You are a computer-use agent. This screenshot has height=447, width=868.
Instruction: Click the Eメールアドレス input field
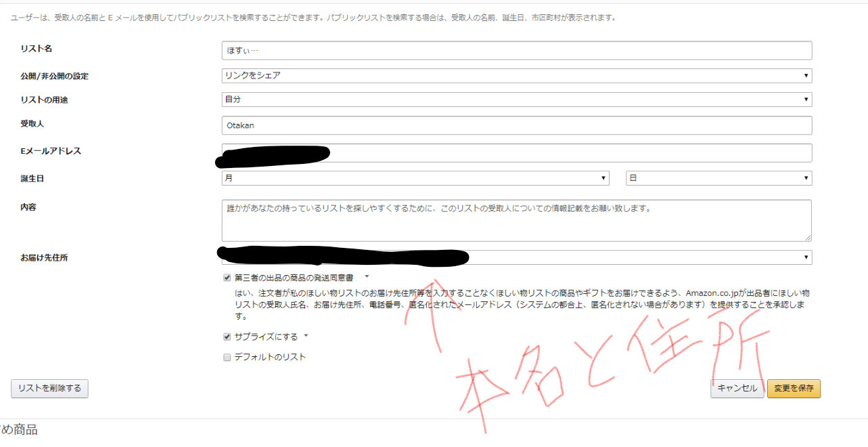click(517, 153)
